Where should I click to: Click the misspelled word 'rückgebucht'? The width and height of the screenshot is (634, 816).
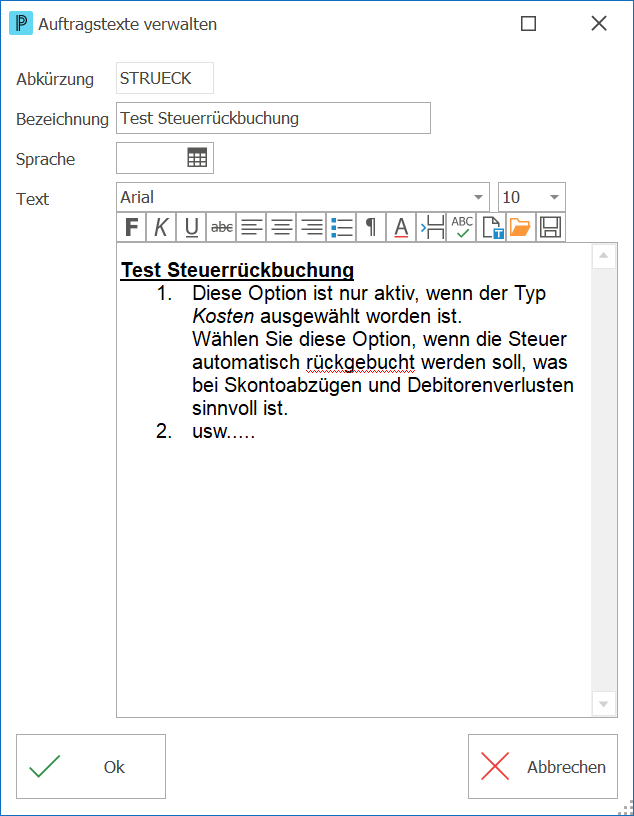coord(360,362)
